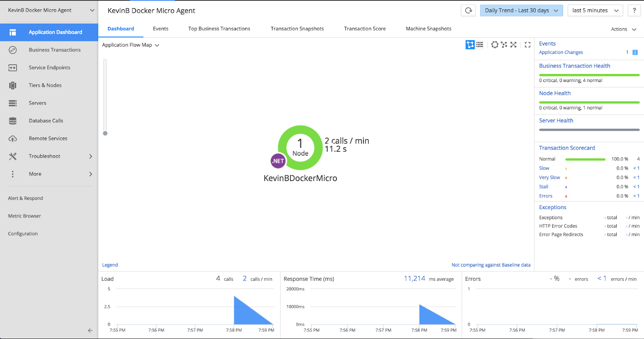Image resolution: width=644 pixels, height=339 pixels.
Task: Collapse the left sidebar with the arrow
Action: (x=90, y=331)
